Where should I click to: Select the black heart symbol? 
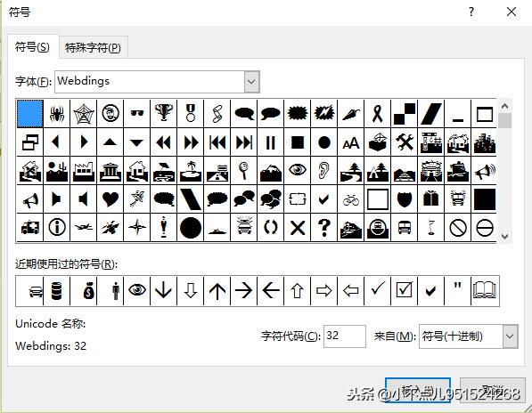coord(110,199)
